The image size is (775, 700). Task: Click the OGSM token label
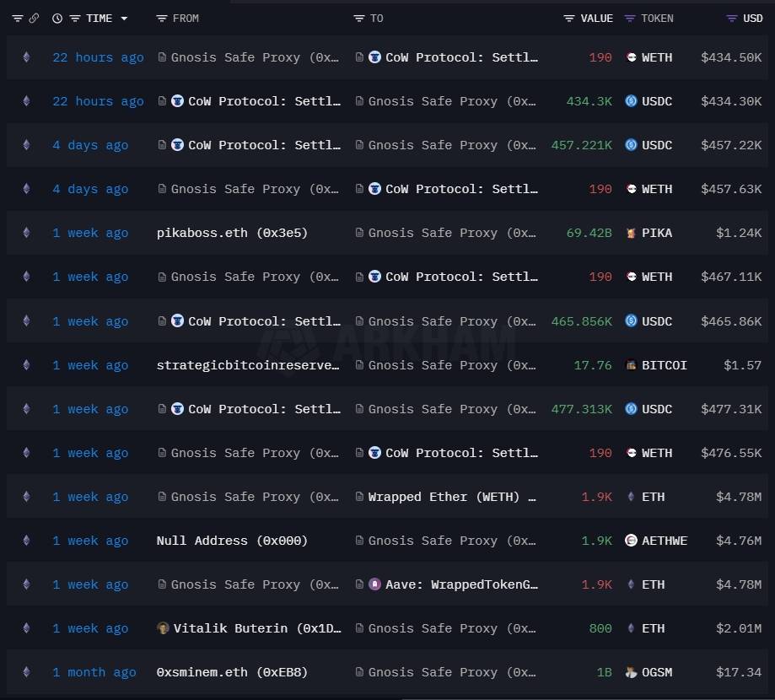(x=657, y=672)
